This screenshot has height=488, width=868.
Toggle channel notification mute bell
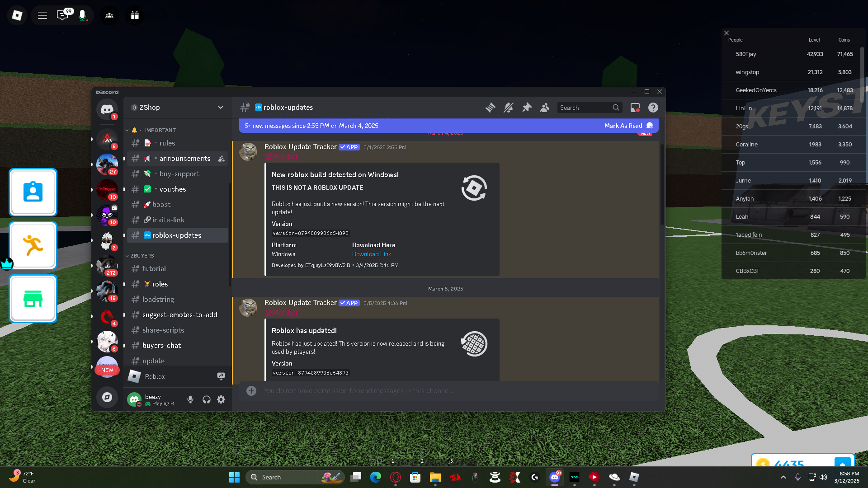[x=509, y=108]
